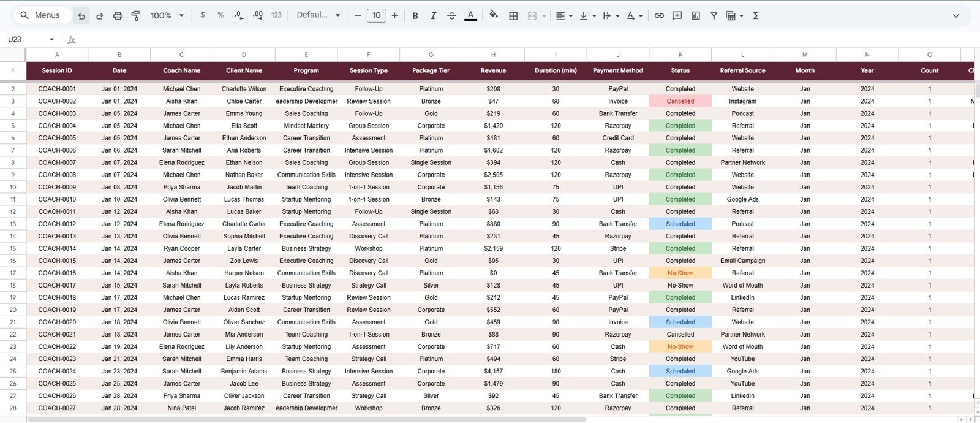Image resolution: width=980 pixels, height=423 pixels.
Task: Select the Revenue header cell
Action: (x=493, y=70)
